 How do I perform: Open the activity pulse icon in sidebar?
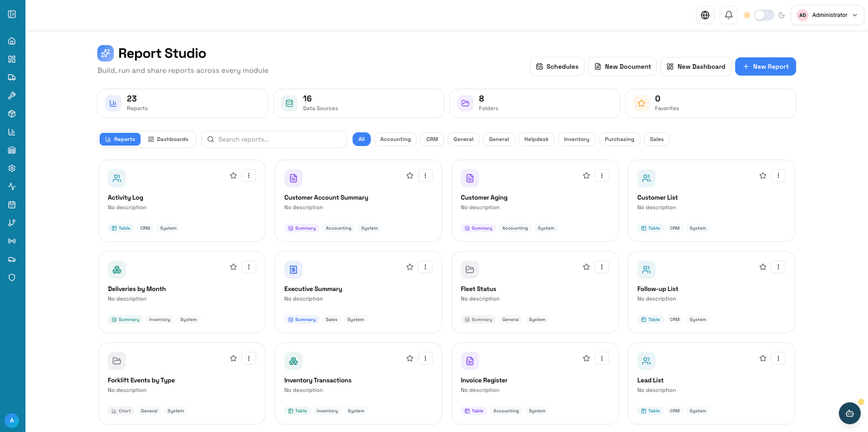tap(12, 186)
